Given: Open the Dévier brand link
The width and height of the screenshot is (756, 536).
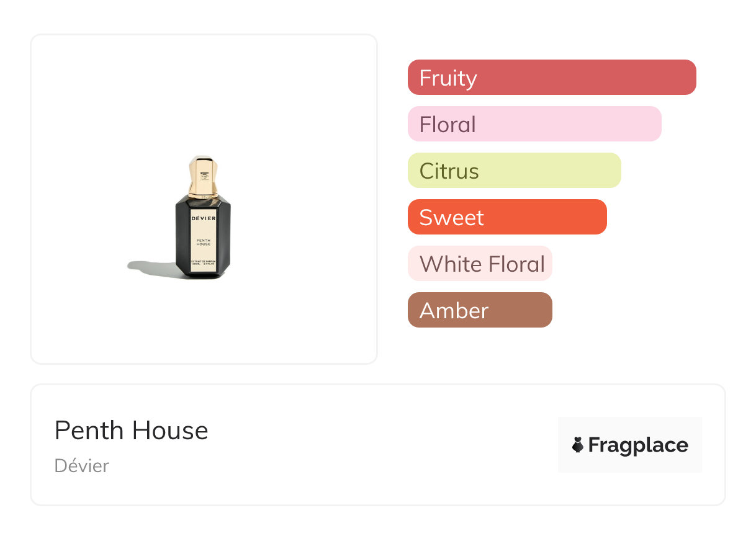Looking at the screenshot, I should tap(82, 466).
